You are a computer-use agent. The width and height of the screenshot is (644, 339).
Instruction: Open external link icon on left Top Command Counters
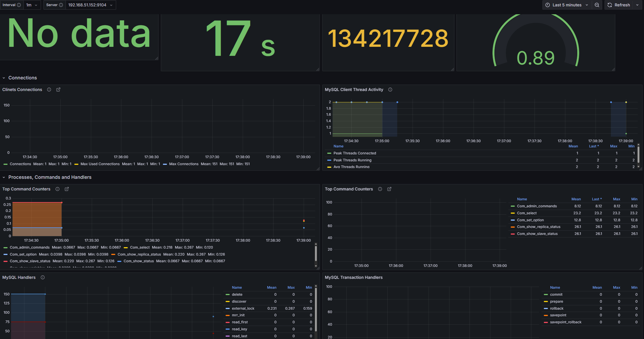67,189
